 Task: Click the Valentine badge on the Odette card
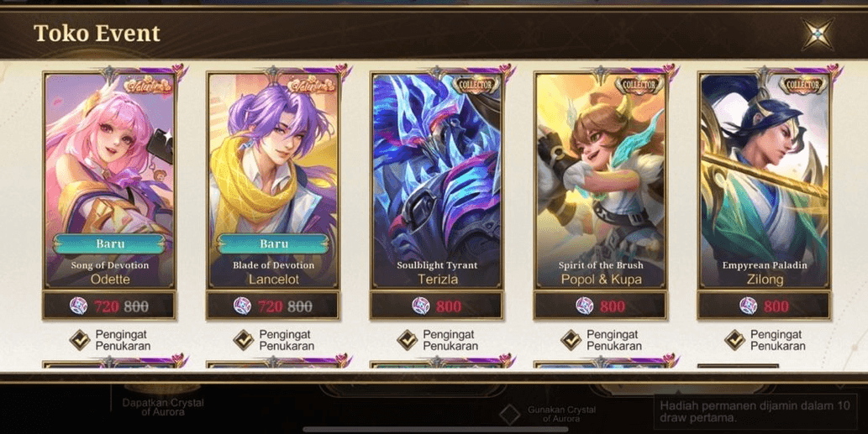(149, 85)
